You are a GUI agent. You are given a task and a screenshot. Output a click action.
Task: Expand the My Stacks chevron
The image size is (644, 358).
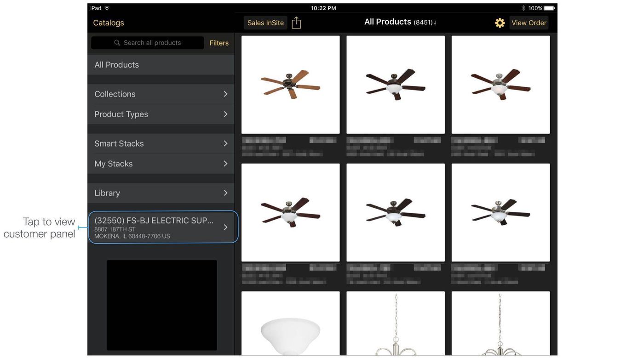point(225,164)
